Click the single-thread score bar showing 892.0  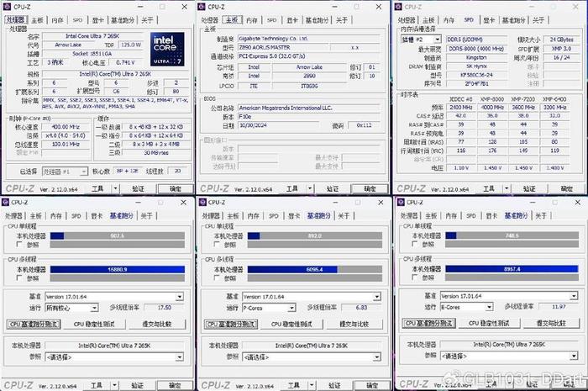(x=315, y=236)
